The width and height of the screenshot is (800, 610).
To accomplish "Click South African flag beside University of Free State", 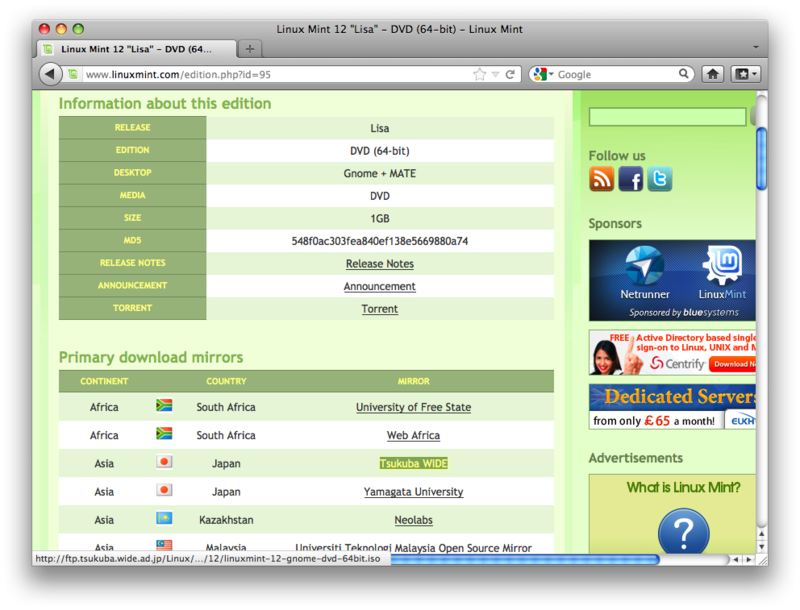I will point(164,405).
